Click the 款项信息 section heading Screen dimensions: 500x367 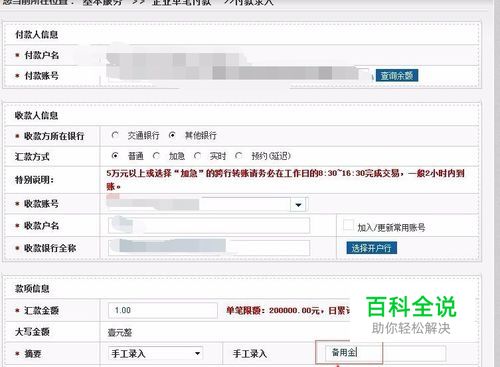click(32, 289)
